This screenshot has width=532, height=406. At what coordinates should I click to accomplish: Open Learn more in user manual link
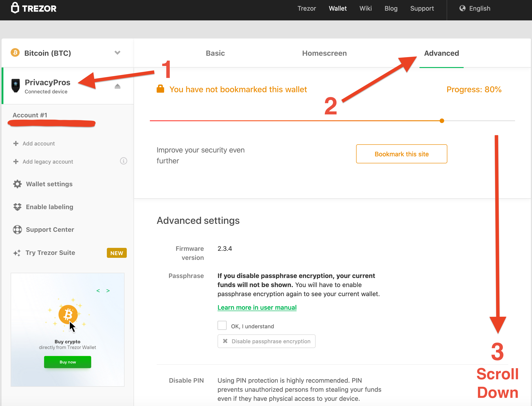pos(257,307)
